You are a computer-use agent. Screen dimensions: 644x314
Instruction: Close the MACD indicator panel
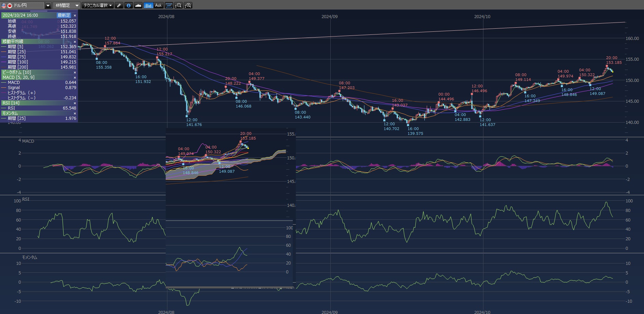click(x=75, y=77)
